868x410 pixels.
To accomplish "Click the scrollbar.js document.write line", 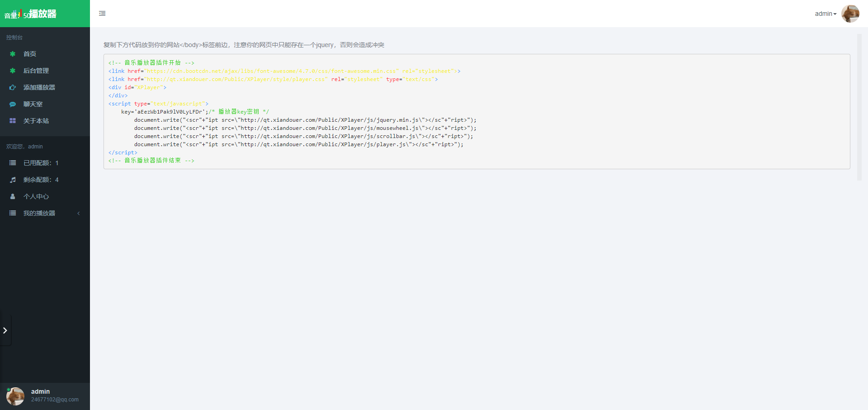I will pyautogui.click(x=303, y=136).
